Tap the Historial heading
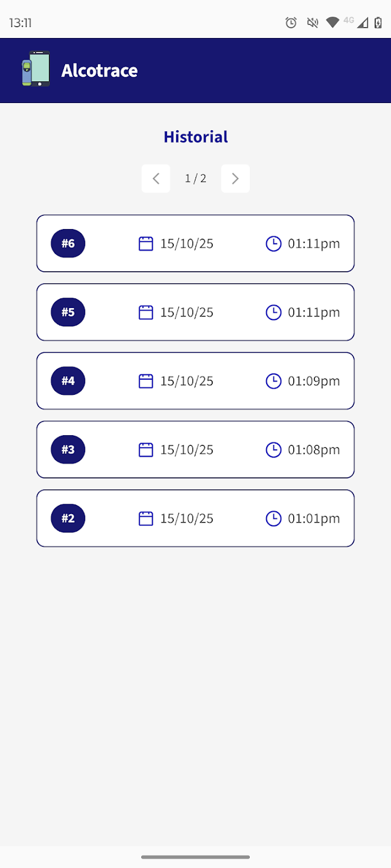 [195, 137]
